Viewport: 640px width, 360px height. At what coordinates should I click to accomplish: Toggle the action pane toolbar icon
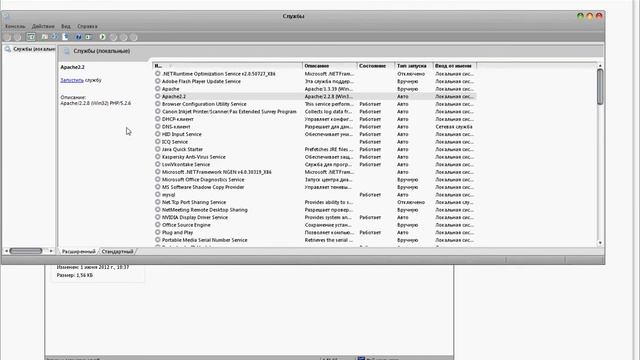coord(89,37)
